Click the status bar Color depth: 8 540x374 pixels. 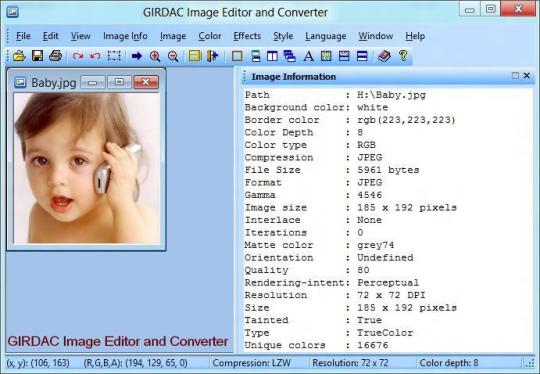point(449,363)
